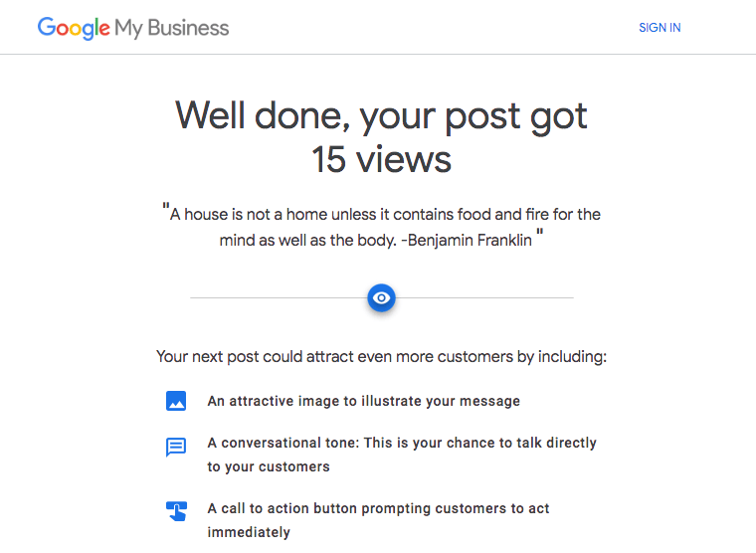Click the call to action tap icon
Viewport: 756px width, 553px height.
pos(176,511)
